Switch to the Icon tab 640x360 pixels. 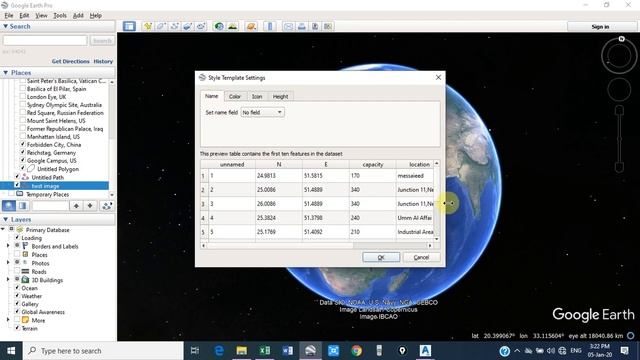[257, 96]
